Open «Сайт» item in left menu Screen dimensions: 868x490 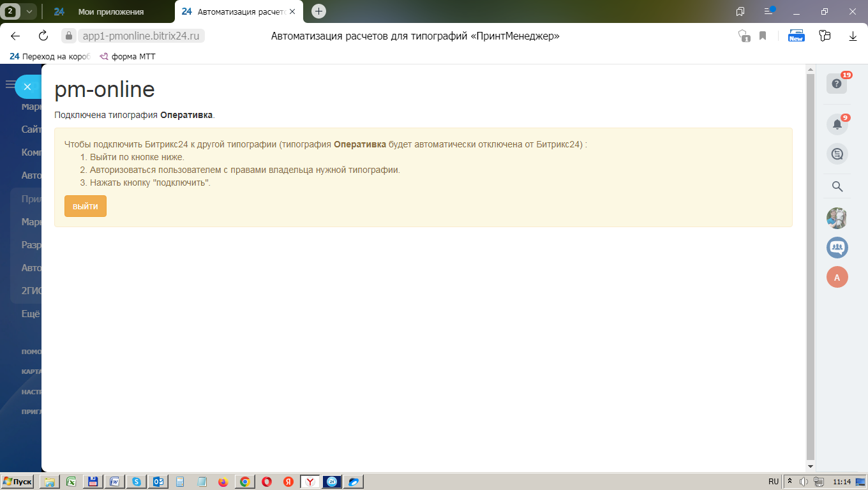click(x=31, y=130)
